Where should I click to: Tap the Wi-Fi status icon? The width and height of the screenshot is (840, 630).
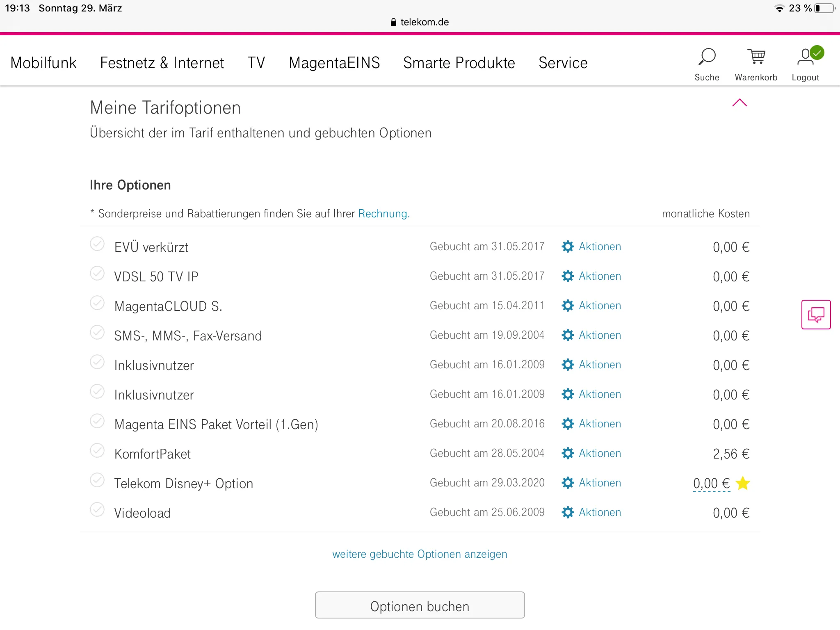point(779,8)
